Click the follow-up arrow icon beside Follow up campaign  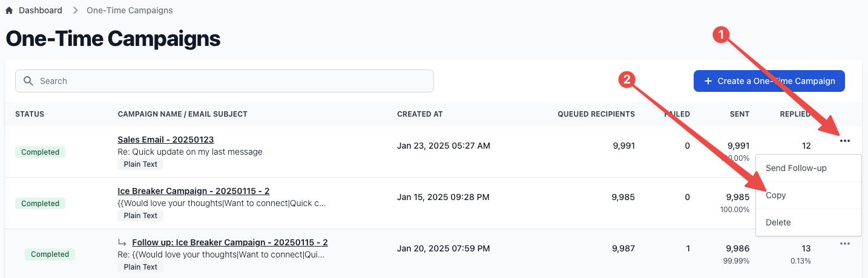coord(122,242)
